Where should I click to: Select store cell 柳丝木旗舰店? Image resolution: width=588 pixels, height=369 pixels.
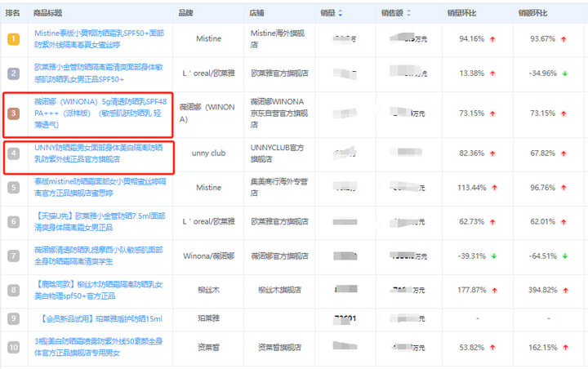280,291
